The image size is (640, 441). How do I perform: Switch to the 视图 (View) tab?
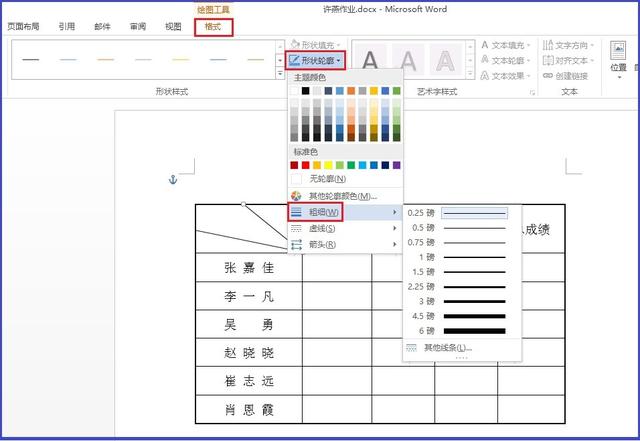(x=173, y=27)
